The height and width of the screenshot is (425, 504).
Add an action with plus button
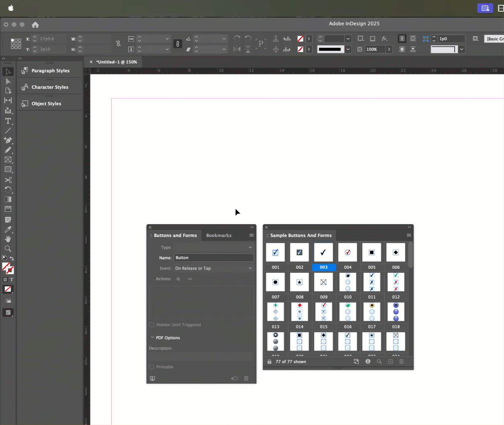[178, 279]
